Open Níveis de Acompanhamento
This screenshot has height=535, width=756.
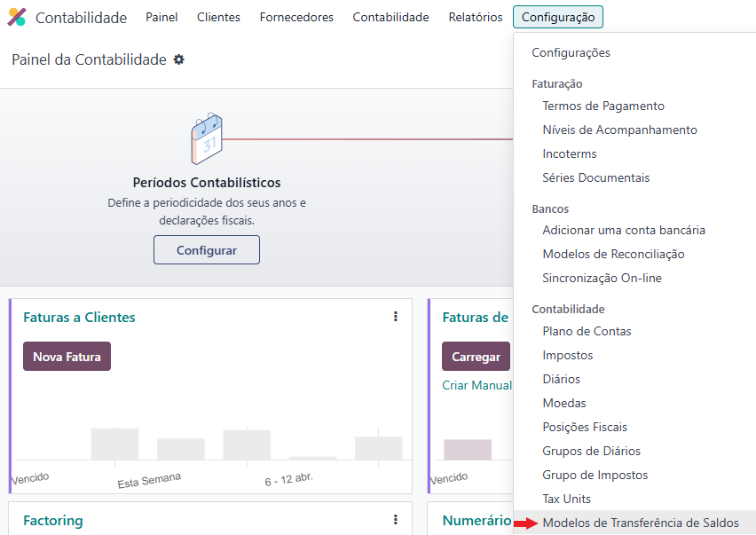(619, 130)
